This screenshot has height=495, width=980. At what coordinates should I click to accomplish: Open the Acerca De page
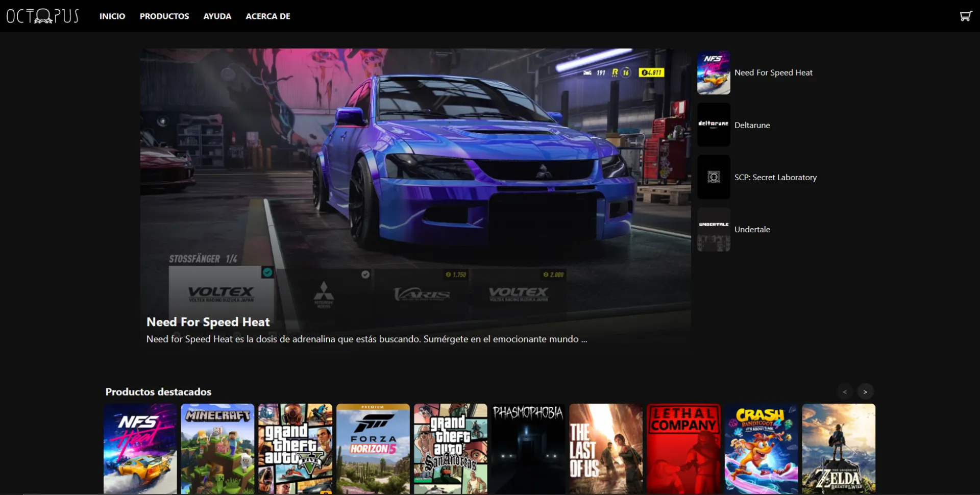pos(268,16)
